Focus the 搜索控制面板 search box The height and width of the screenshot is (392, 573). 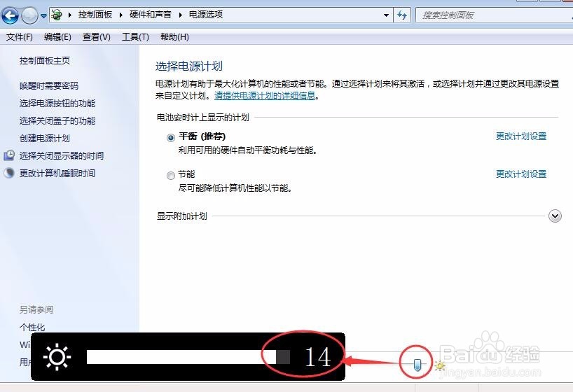tap(494, 15)
